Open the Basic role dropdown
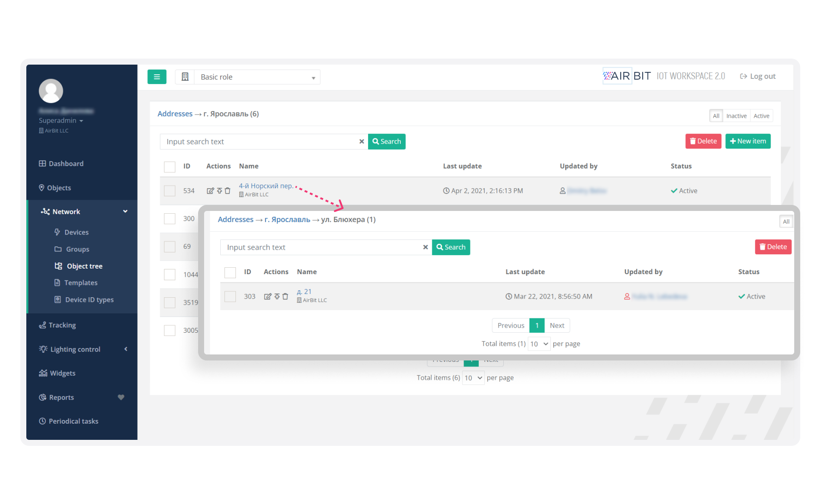This screenshot has width=821, height=504. (x=257, y=77)
